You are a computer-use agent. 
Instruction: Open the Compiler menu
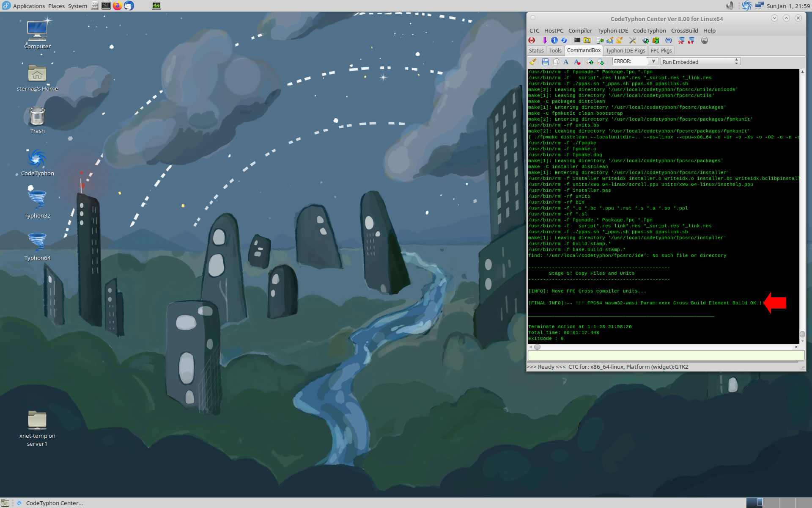pyautogui.click(x=580, y=30)
